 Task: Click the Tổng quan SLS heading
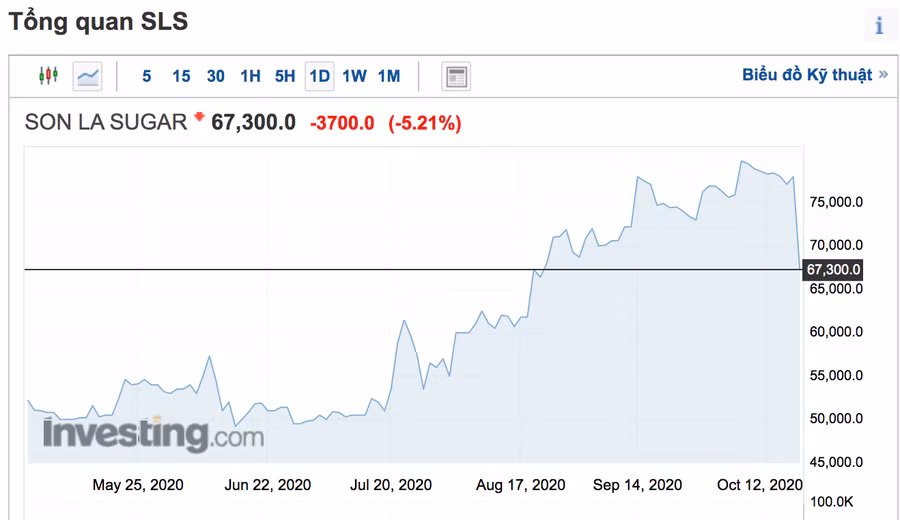(99, 21)
